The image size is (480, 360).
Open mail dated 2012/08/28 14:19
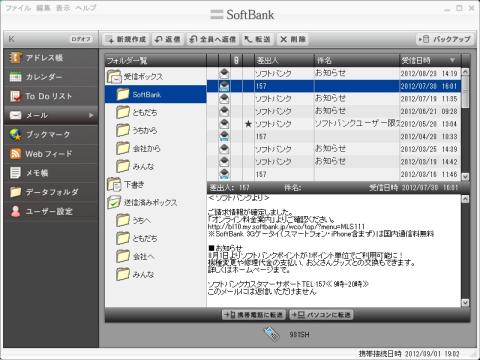pos(334,73)
